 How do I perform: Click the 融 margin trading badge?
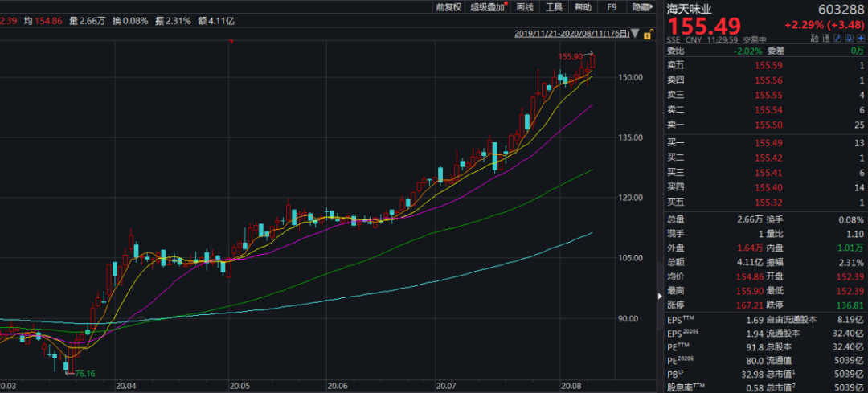[x=815, y=39]
